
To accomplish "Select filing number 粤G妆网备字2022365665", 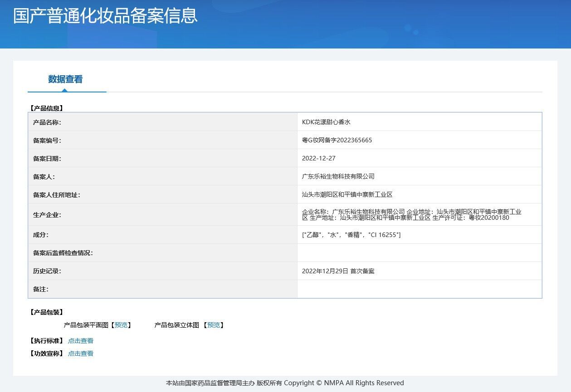I will click(x=337, y=140).
